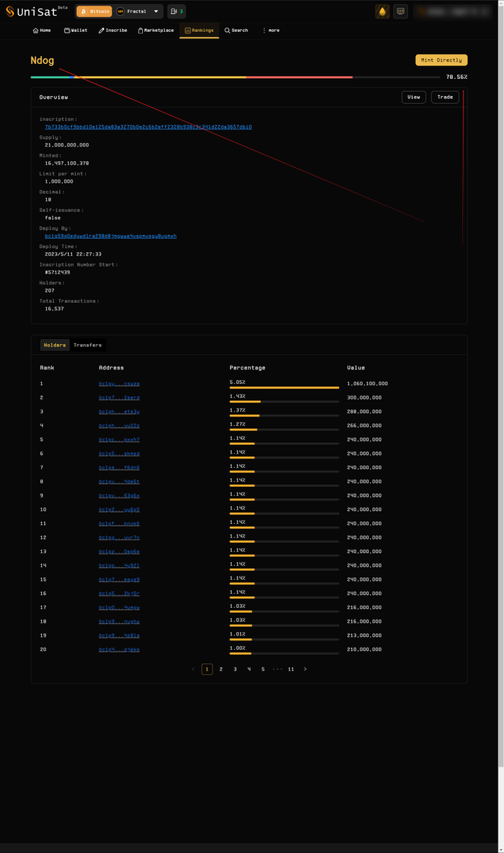Click the 213,000,000 holder value
Image resolution: width=504 pixels, height=853 pixels.
pos(365,635)
